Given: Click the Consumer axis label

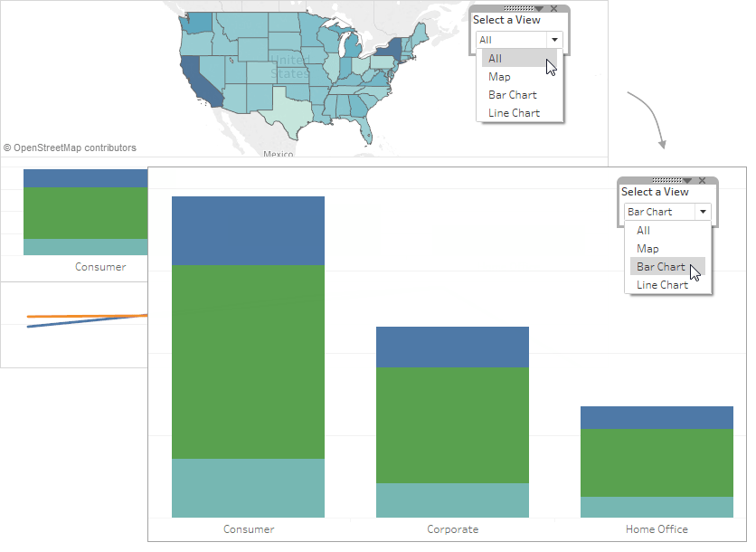Looking at the screenshot, I should [248, 529].
